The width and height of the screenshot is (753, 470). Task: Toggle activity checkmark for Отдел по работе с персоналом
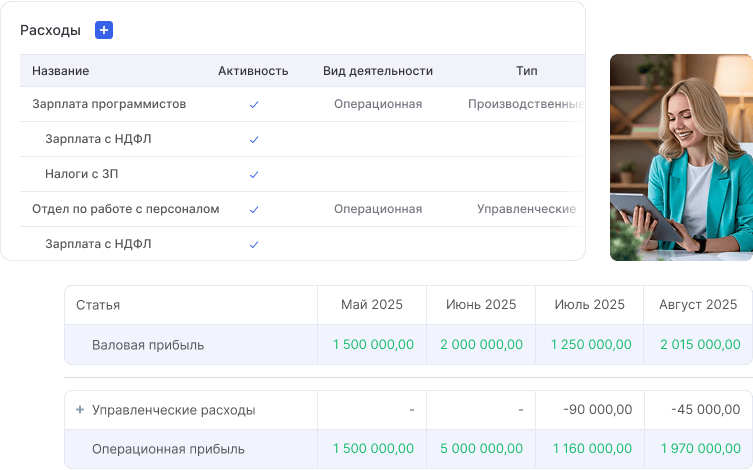click(x=254, y=209)
